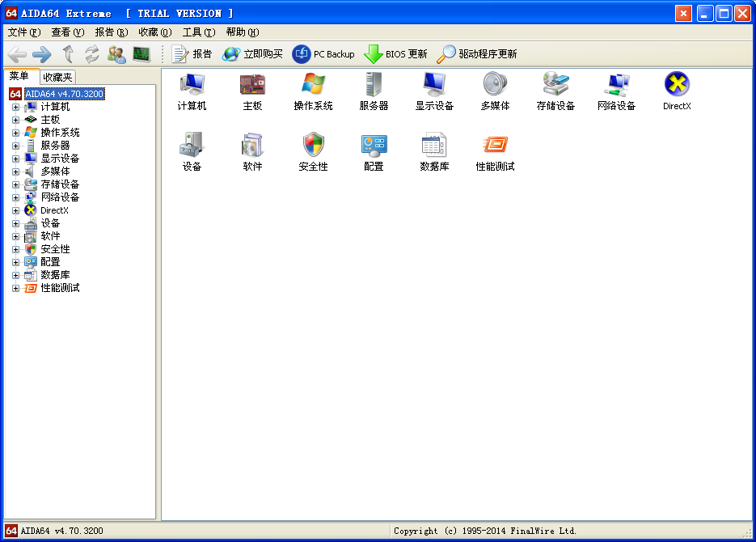The image size is (756, 542).
Task: Expand the 多媒体 tree node
Action: (x=16, y=171)
